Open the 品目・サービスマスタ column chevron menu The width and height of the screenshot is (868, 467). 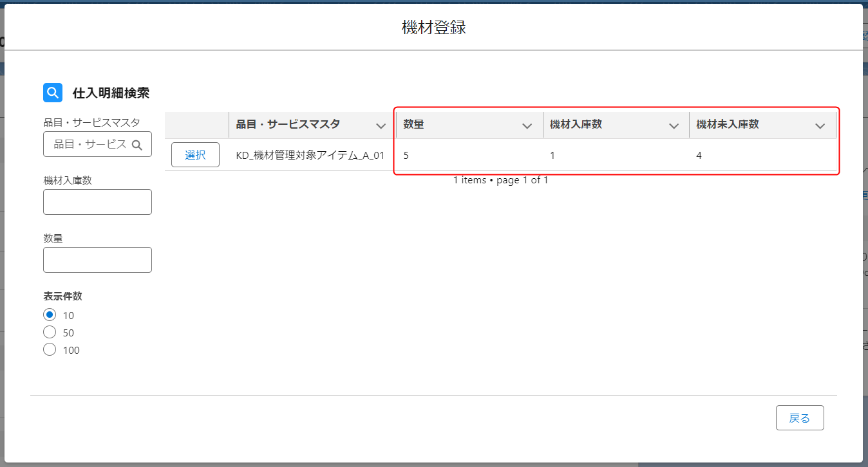click(381, 126)
